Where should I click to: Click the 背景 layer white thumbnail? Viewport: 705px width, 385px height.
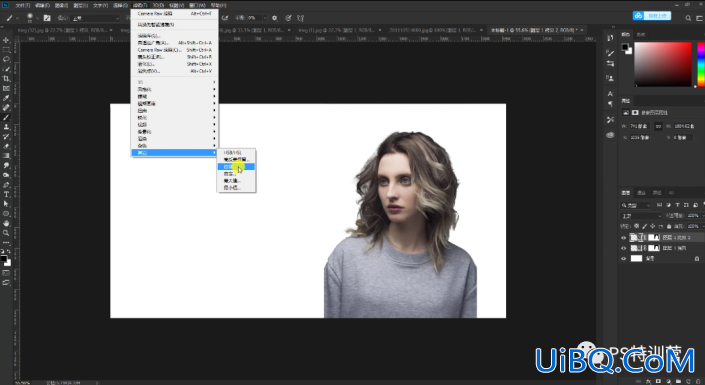(636, 259)
